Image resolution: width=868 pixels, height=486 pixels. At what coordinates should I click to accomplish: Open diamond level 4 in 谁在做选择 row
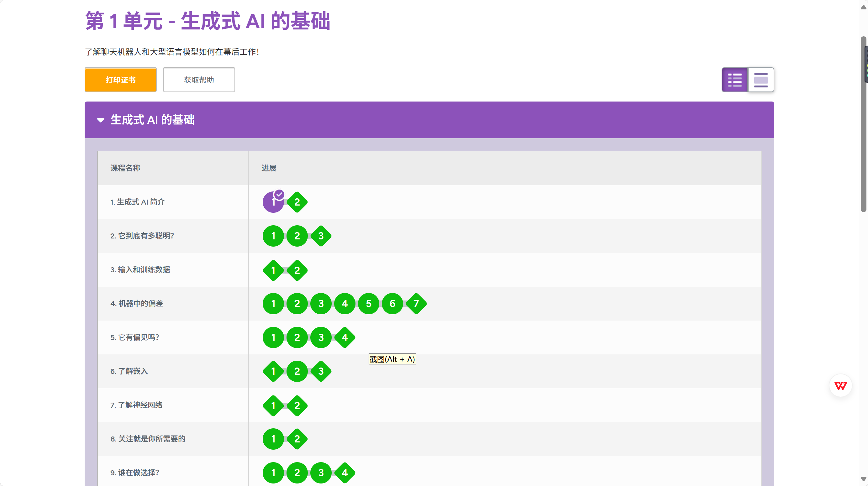coord(345,473)
